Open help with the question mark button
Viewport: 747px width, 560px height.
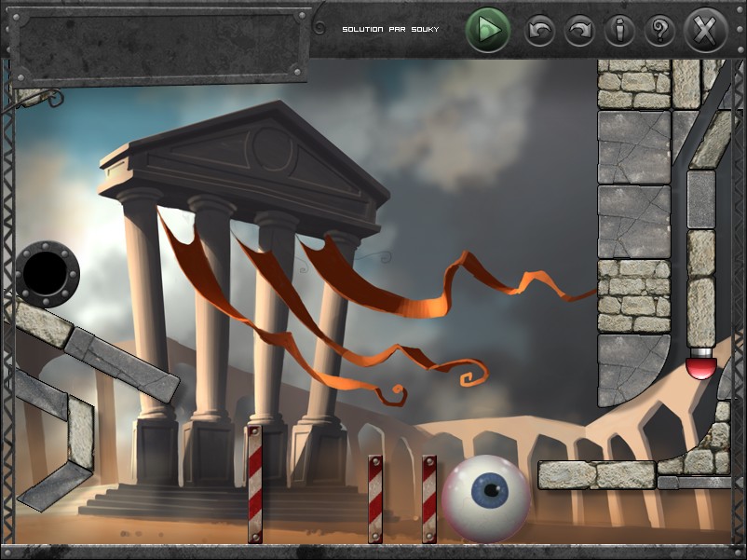[x=659, y=31]
